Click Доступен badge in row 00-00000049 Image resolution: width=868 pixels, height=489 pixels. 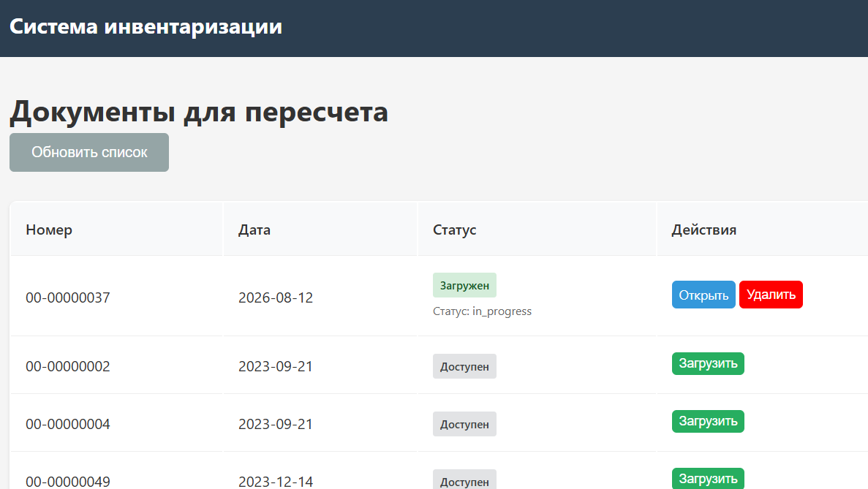coord(464,480)
